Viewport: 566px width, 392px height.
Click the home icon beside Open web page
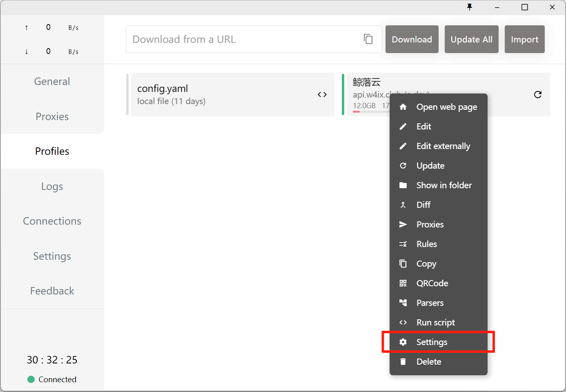(403, 107)
